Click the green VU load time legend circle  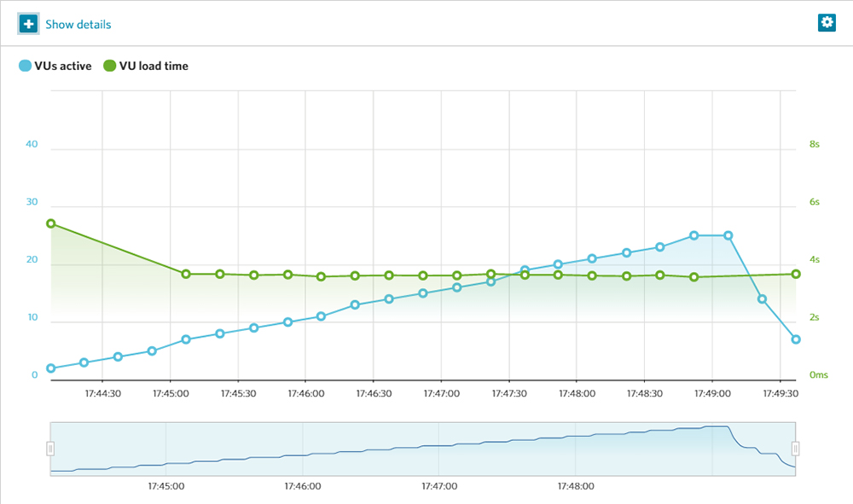pyautogui.click(x=109, y=66)
